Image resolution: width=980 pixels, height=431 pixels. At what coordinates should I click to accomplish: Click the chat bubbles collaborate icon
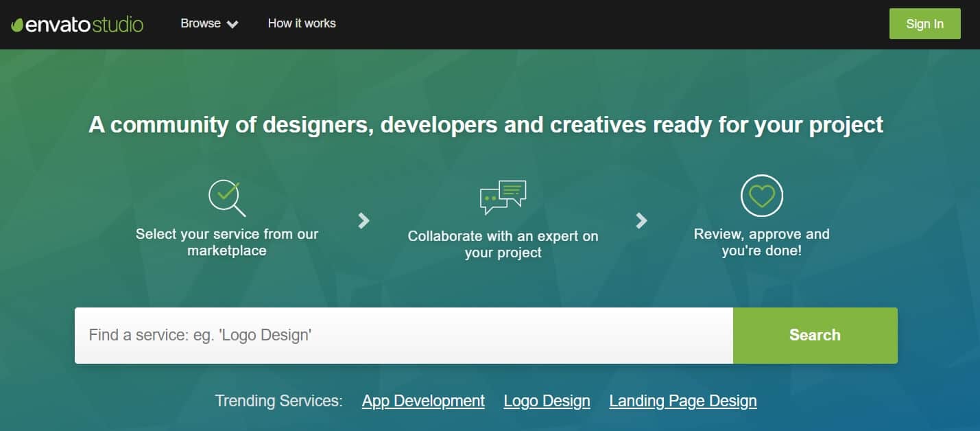(x=503, y=197)
